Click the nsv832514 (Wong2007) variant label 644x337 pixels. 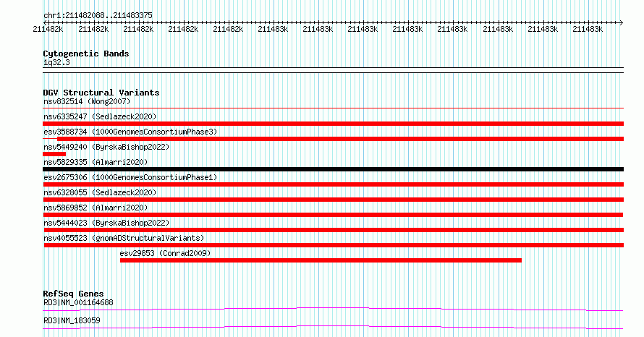point(87,101)
